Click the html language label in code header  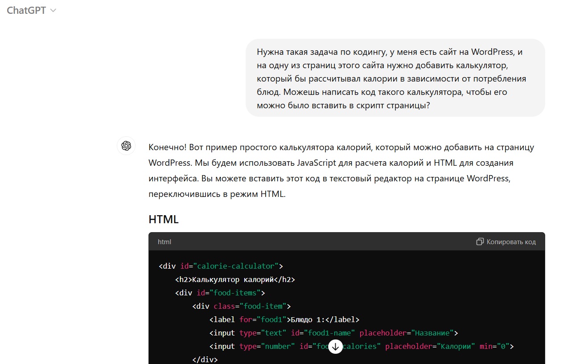tap(164, 242)
